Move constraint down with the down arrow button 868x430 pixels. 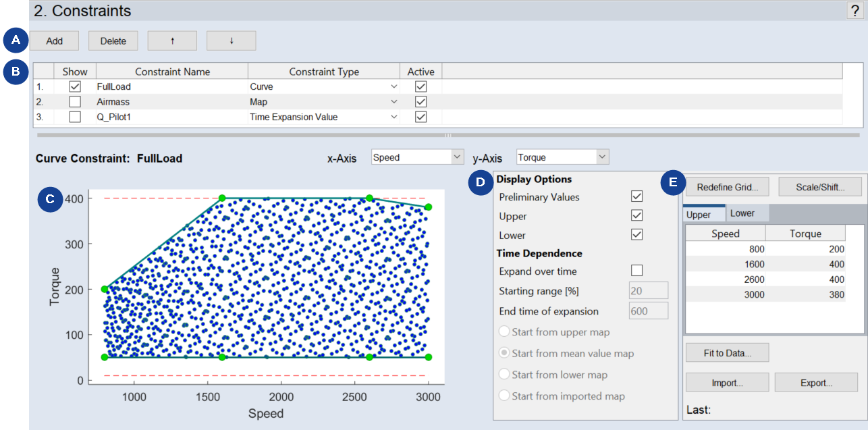pyautogui.click(x=231, y=41)
